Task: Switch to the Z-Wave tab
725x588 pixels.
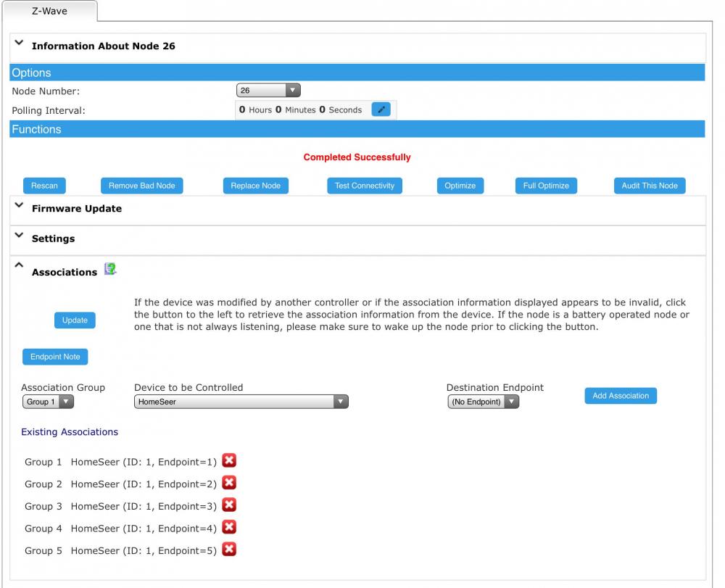Action: pyautogui.click(x=51, y=12)
